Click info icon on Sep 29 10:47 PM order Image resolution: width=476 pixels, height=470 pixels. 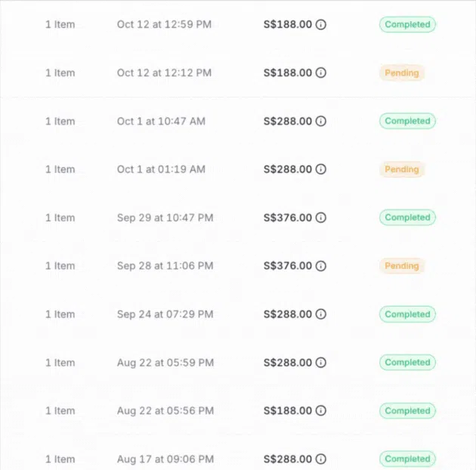(x=321, y=218)
